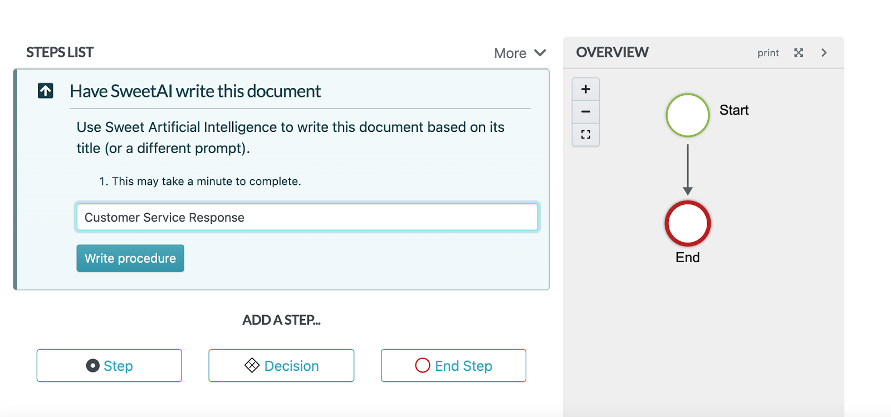Screen dimensions: 891x417
Task: Collapse the Overview panel with the chevron
Action: point(824,53)
